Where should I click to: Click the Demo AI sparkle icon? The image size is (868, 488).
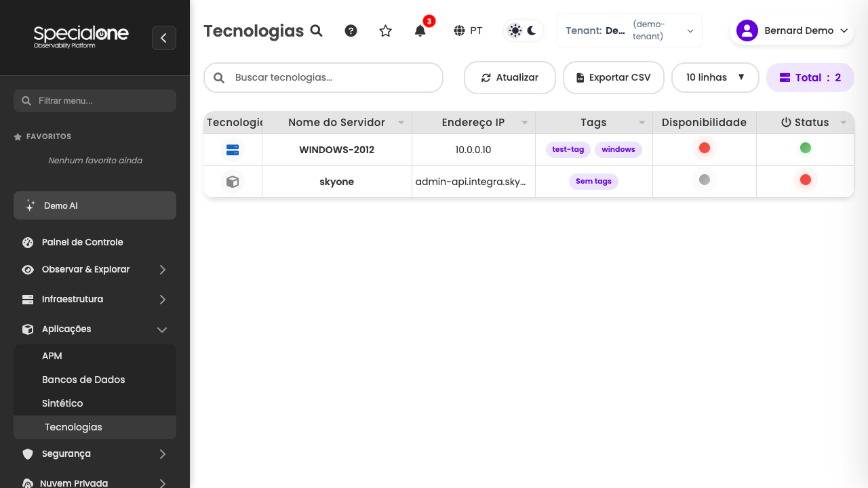(30, 205)
